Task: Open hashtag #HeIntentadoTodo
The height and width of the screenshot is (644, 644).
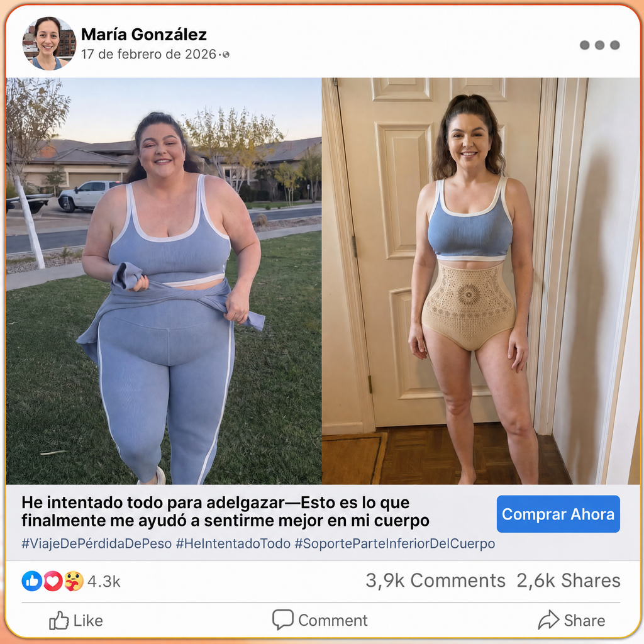Action: 233,543
